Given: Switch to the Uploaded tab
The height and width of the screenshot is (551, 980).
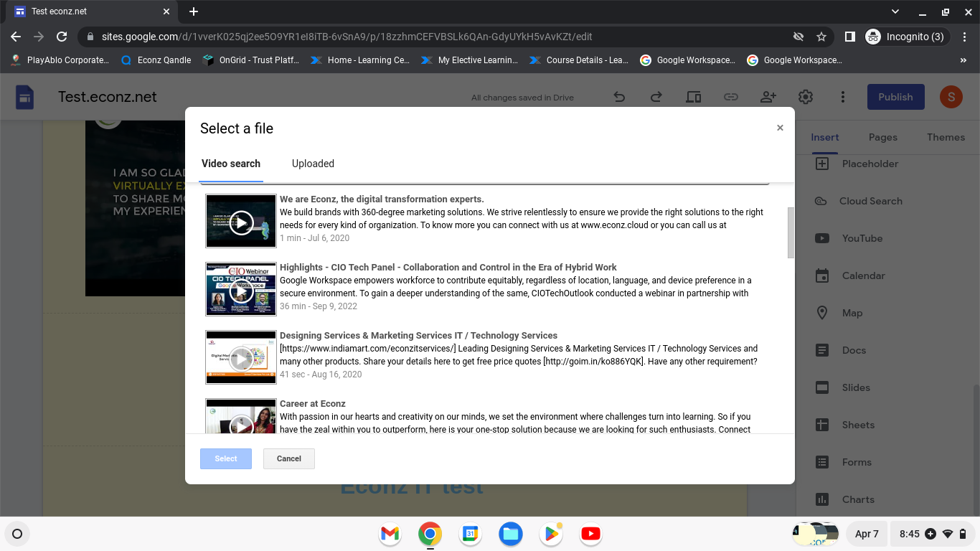Looking at the screenshot, I should click(x=313, y=164).
